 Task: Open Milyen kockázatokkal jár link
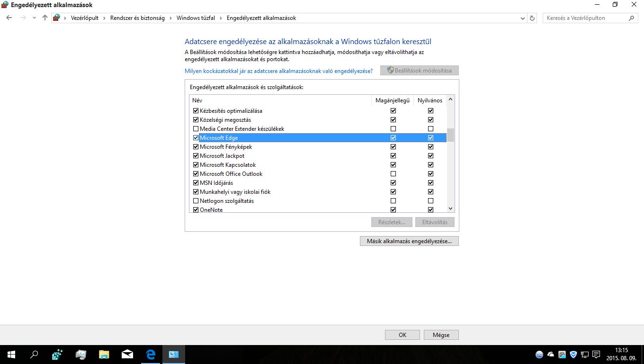coord(278,71)
